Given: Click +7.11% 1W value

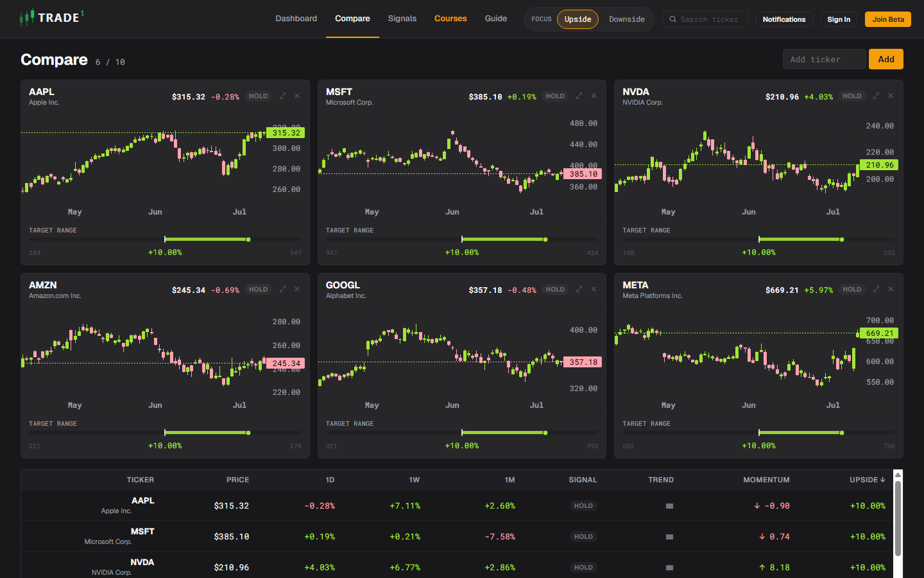Looking at the screenshot, I should pos(405,506).
